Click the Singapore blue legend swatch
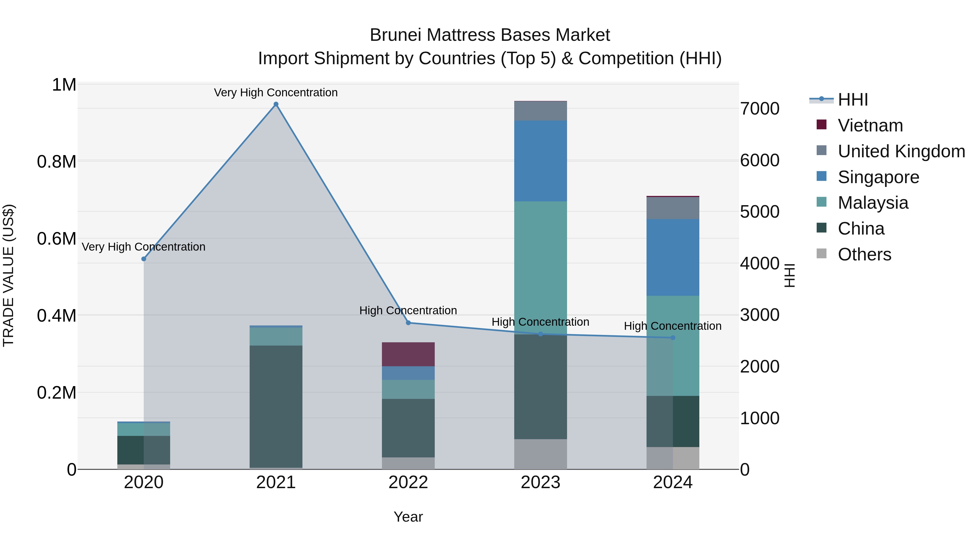Image resolution: width=980 pixels, height=551 pixels. tap(822, 176)
